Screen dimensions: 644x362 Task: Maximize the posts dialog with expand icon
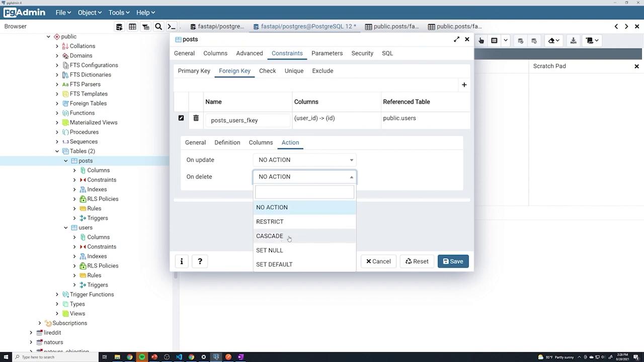(x=456, y=39)
